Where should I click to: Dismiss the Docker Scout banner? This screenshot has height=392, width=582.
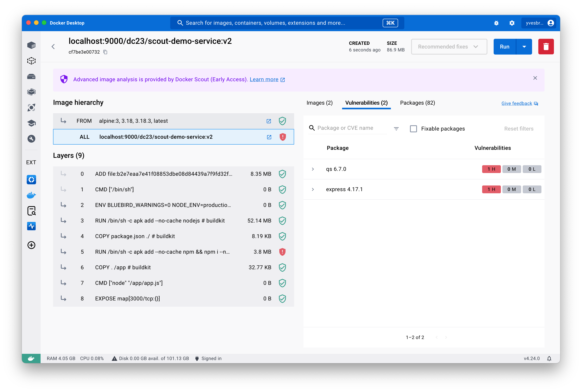[x=535, y=78]
